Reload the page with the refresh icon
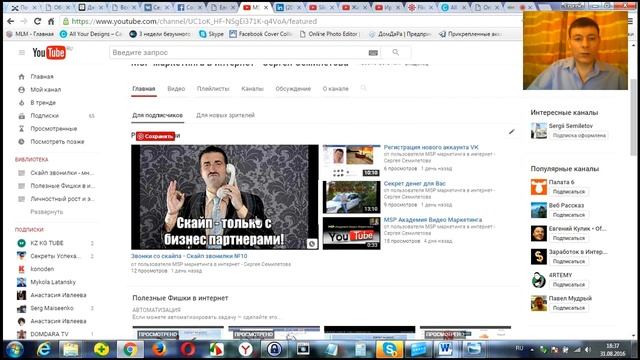 (37, 21)
